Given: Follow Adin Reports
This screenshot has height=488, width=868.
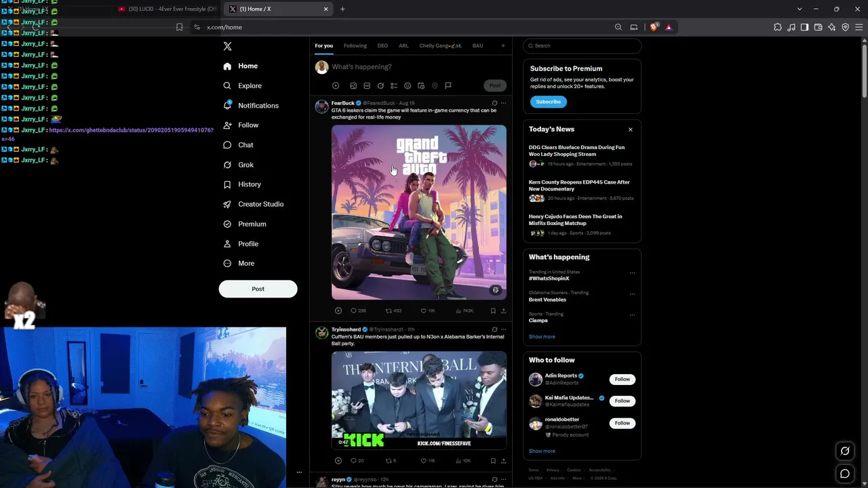Looking at the screenshot, I should click(623, 380).
